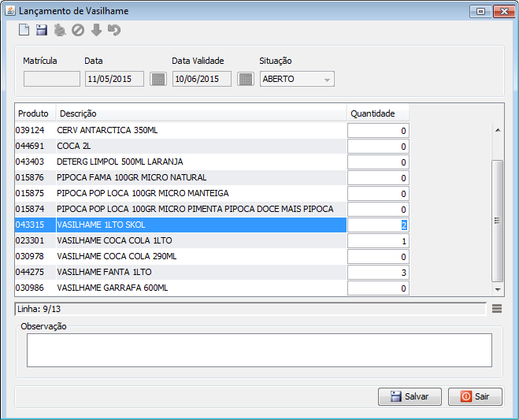
Task: Click quantity cell for product 015874
Action: [x=378, y=210]
